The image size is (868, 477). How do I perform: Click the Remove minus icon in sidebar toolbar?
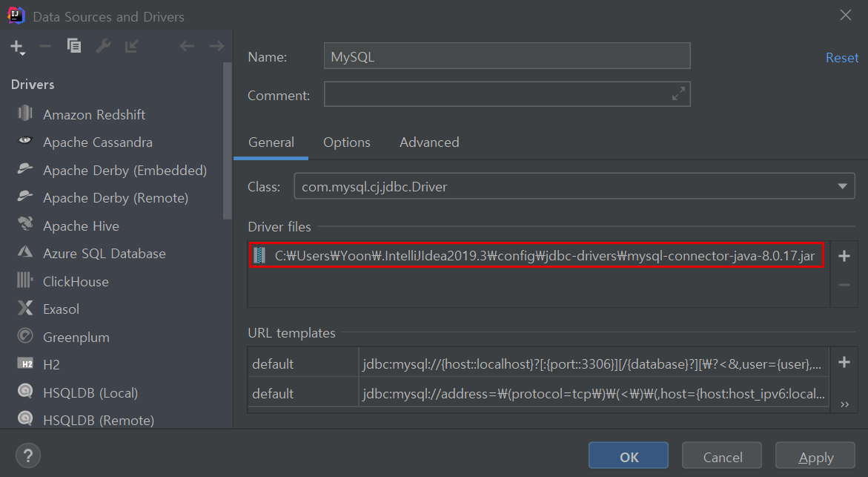(x=45, y=47)
